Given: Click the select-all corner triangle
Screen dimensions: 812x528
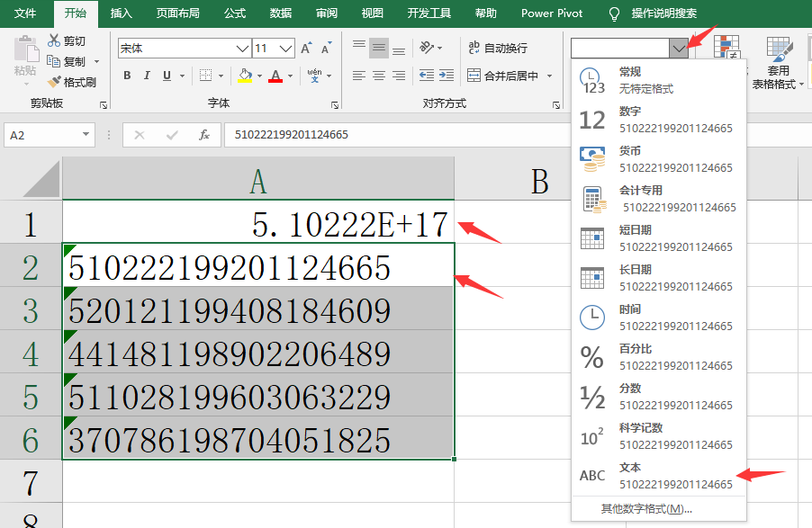Looking at the screenshot, I should pos(41,180).
